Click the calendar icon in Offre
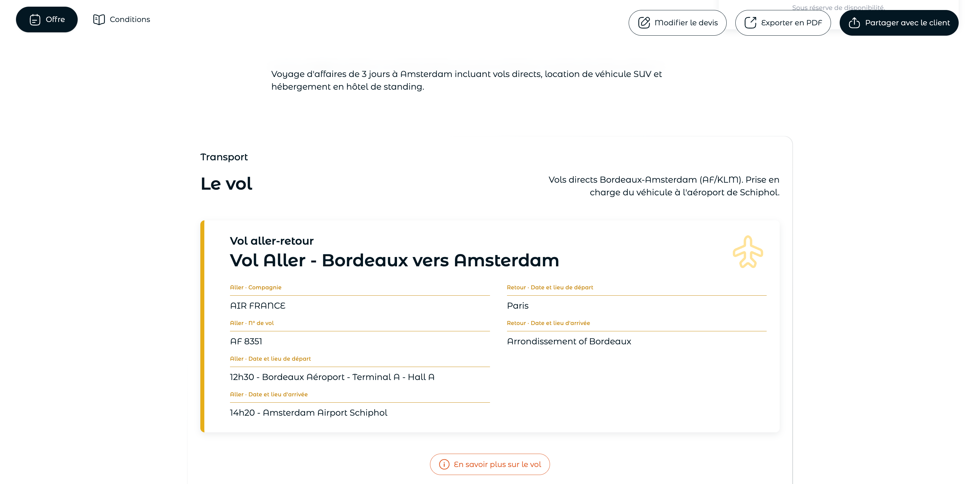 35,19
